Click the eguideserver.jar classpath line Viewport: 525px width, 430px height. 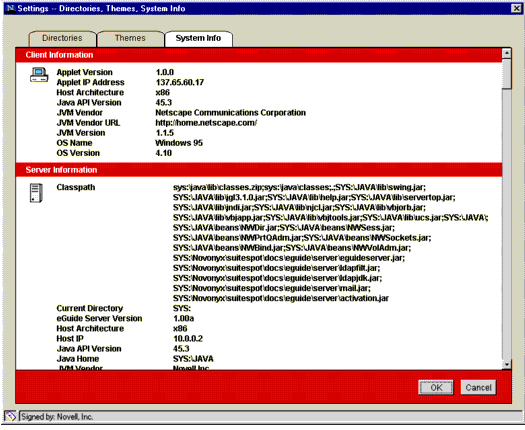click(289, 258)
